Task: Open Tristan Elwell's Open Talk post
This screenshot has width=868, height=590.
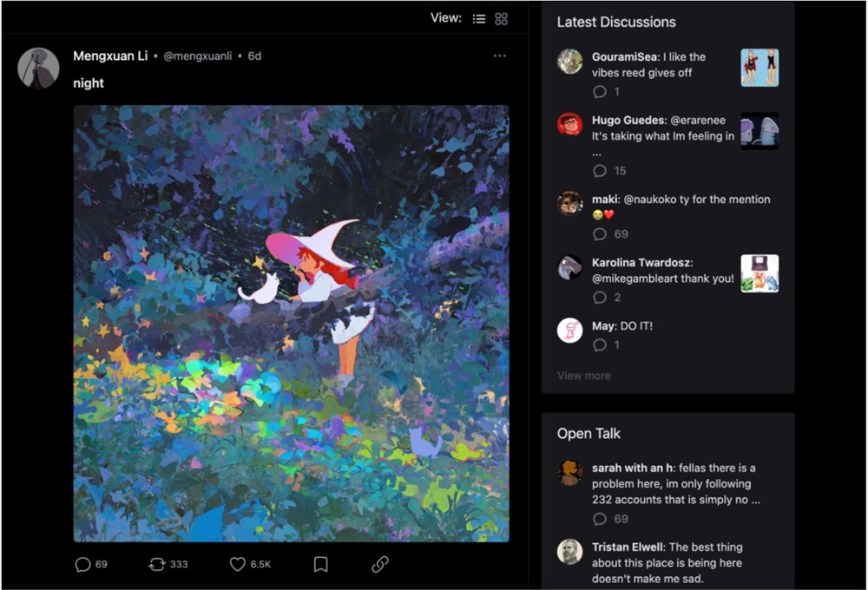Action: pyautogui.click(x=667, y=563)
